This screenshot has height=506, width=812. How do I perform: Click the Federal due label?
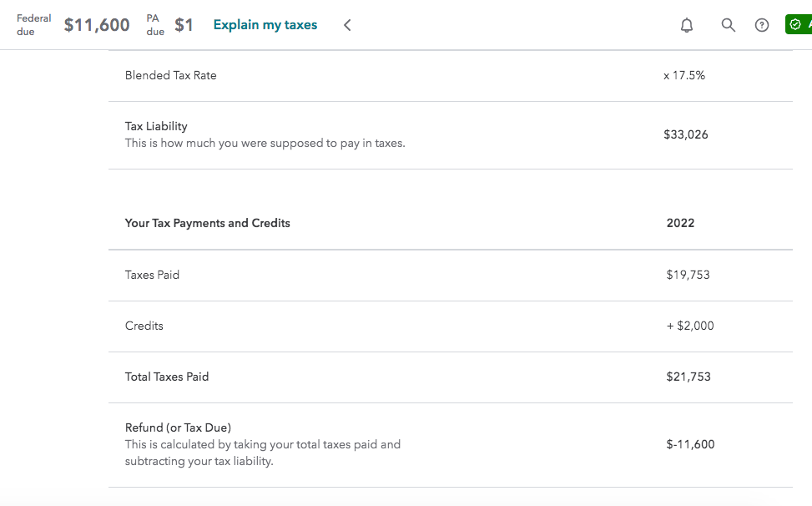pyautogui.click(x=33, y=25)
